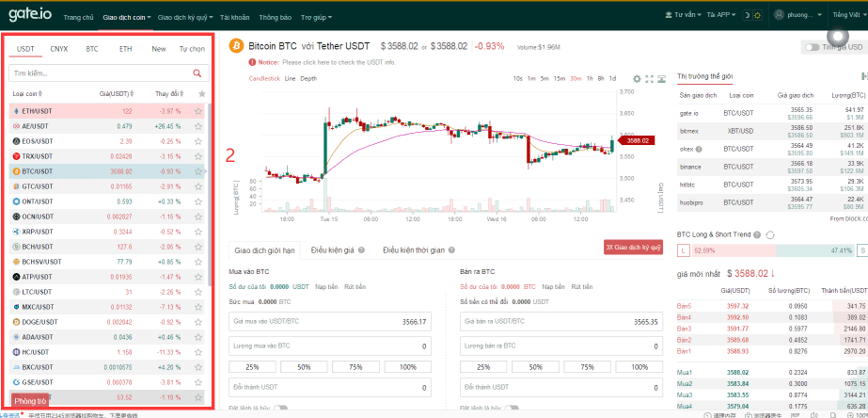Open the Giao dịch coin dropdown
The image size is (868, 418).
coord(127,17)
